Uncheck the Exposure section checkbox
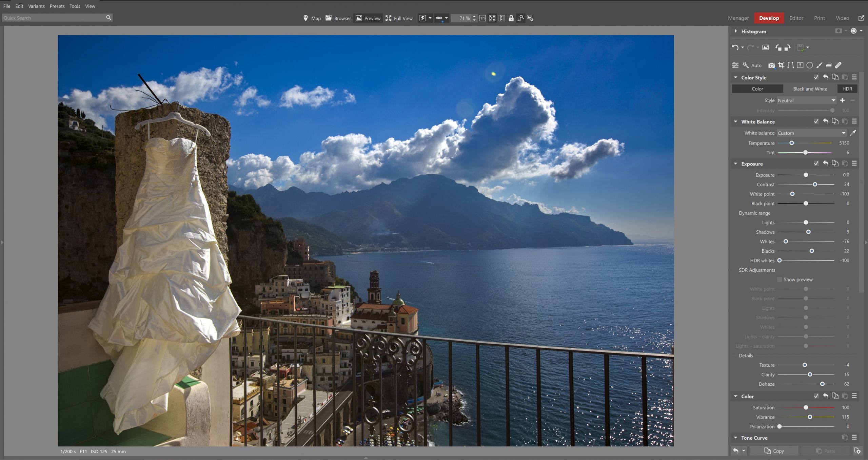 pyautogui.click(x=816, y=164)
